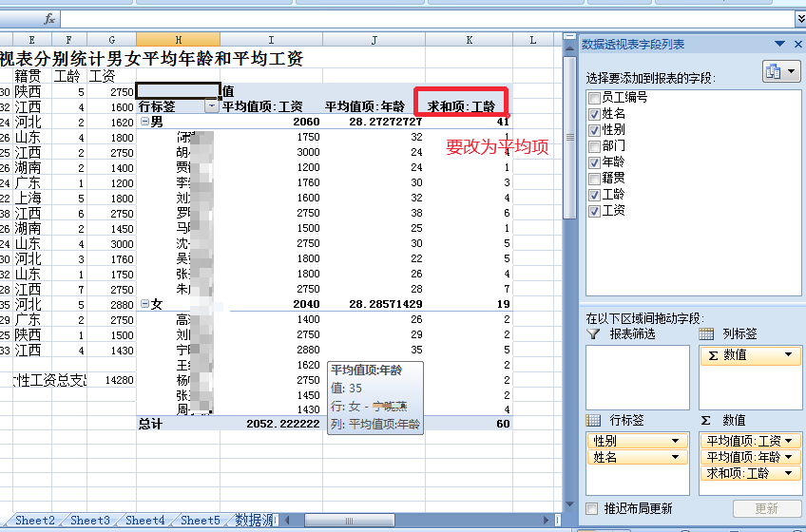Switch to the 数据源 sheet tab
This screenshot has width=806, height=532.
[x=255, y=521]
